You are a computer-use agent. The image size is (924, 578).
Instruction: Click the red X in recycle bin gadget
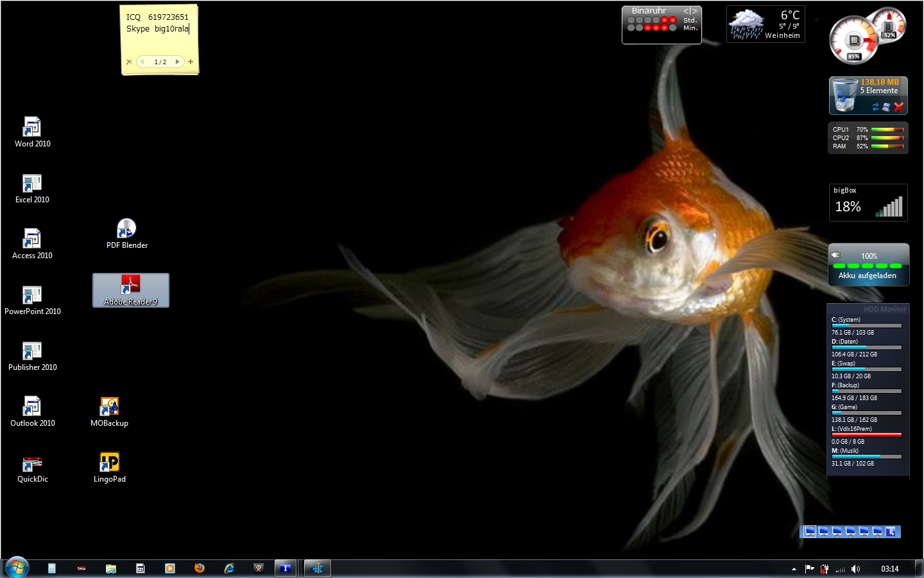point(898,107)
